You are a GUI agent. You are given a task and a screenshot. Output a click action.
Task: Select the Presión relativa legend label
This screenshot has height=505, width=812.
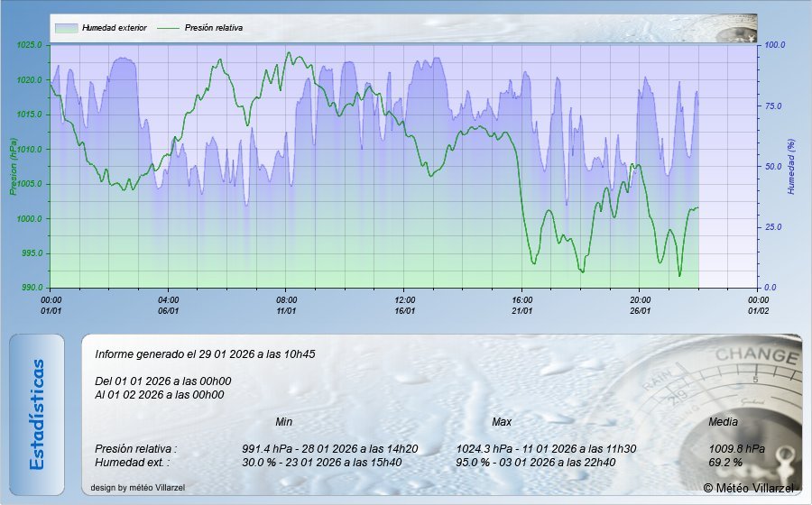tap(214, 28)
